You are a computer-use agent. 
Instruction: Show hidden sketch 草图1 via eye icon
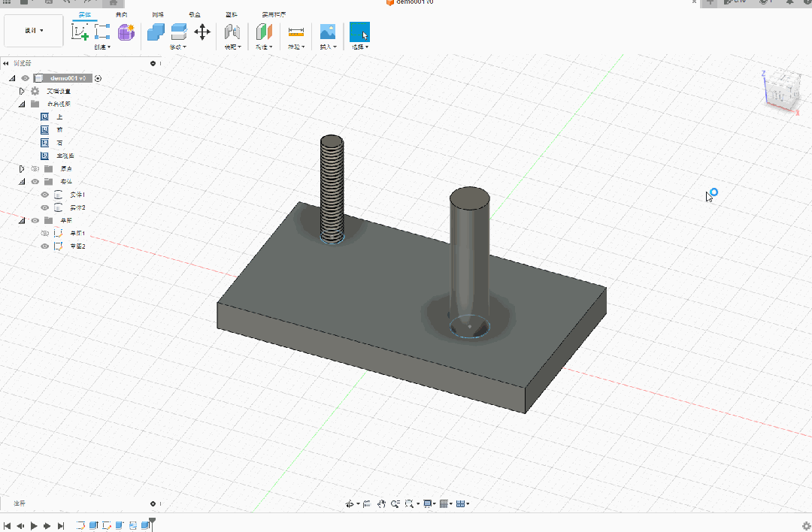pyautogui.click(x=44, y=234)
